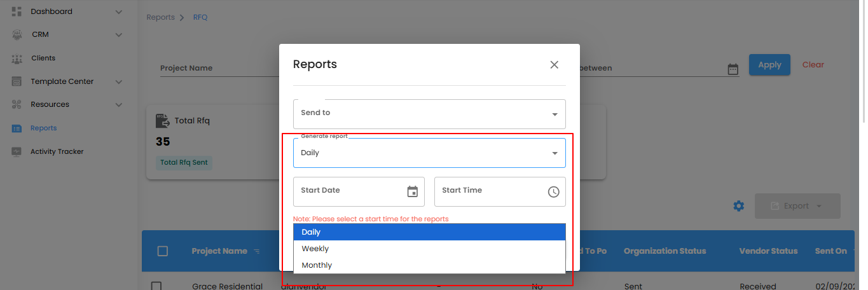The image size is (868, 290).
Task: Toggle the select-all checkbox in table header
Action: [163, 251]
